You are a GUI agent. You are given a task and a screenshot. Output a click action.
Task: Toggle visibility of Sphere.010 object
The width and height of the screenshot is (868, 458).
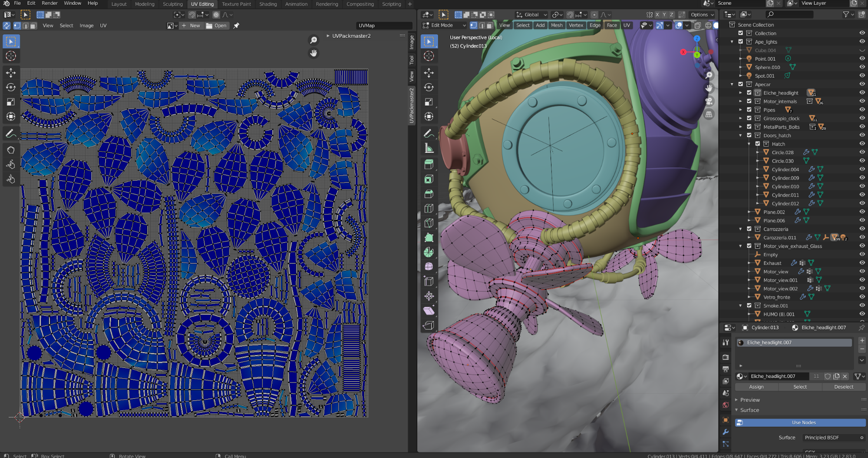[x=861, y=67]
